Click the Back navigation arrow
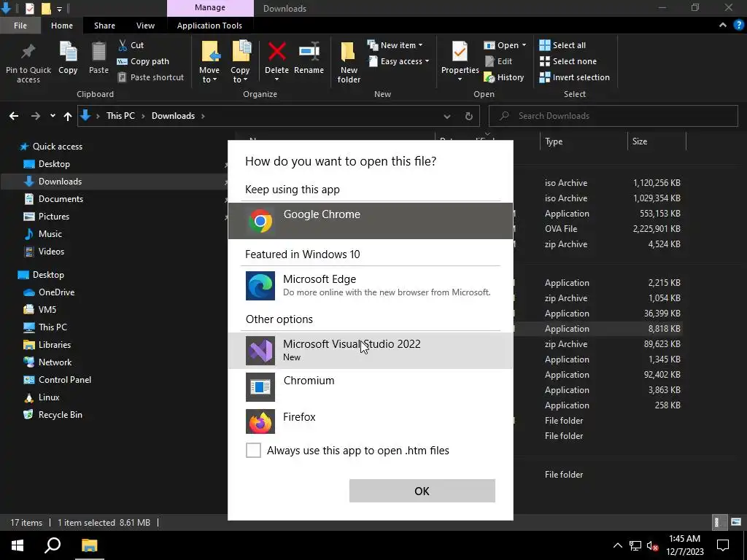 pyautogui.click(x=14, y=116)
